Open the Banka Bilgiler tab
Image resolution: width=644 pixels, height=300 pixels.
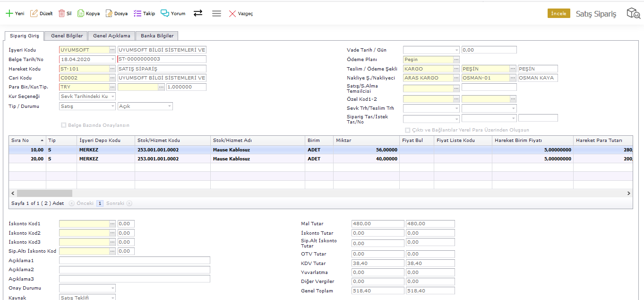coord(157,35)
